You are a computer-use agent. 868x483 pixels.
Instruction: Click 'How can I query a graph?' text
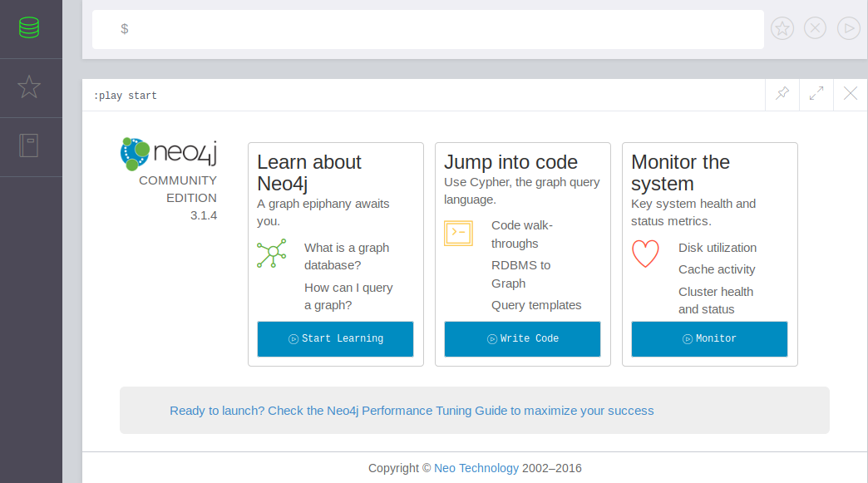coord(348,296)
